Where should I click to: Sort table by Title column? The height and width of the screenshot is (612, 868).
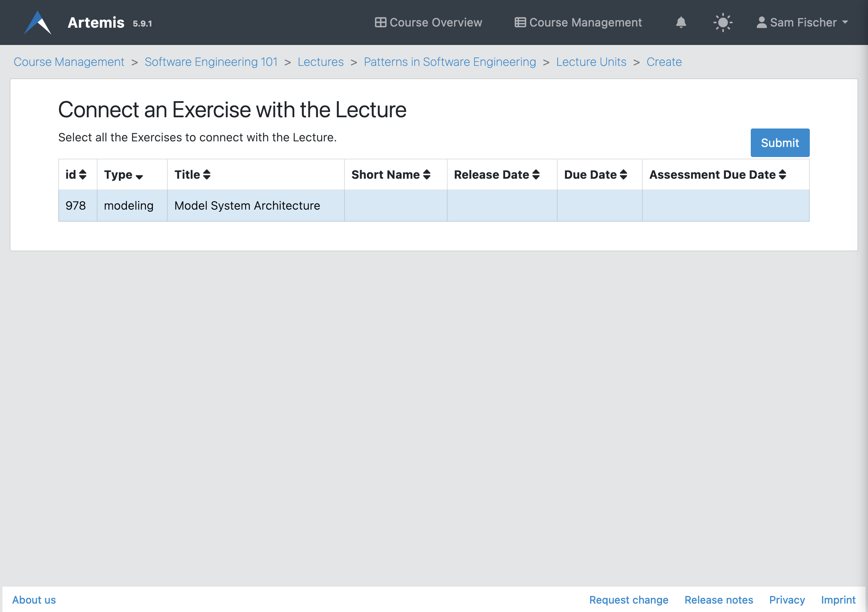tap(193, 175)
